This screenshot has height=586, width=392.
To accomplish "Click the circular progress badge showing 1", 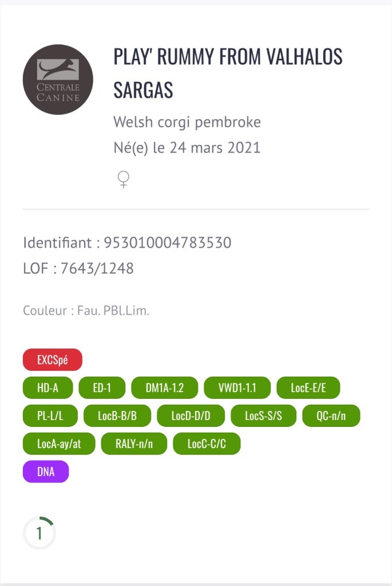I will 39,533.
